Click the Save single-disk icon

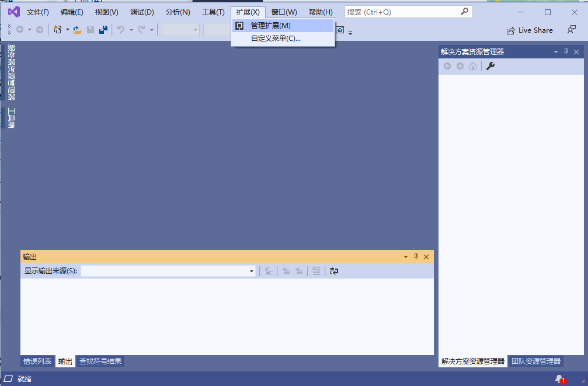click(91, 30)
